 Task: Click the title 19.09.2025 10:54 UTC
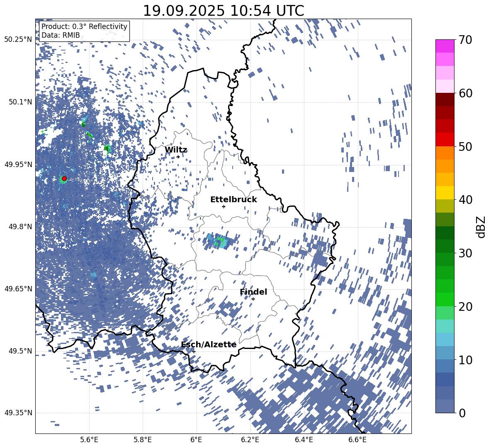pyautogui.click(x=224, y=11)
